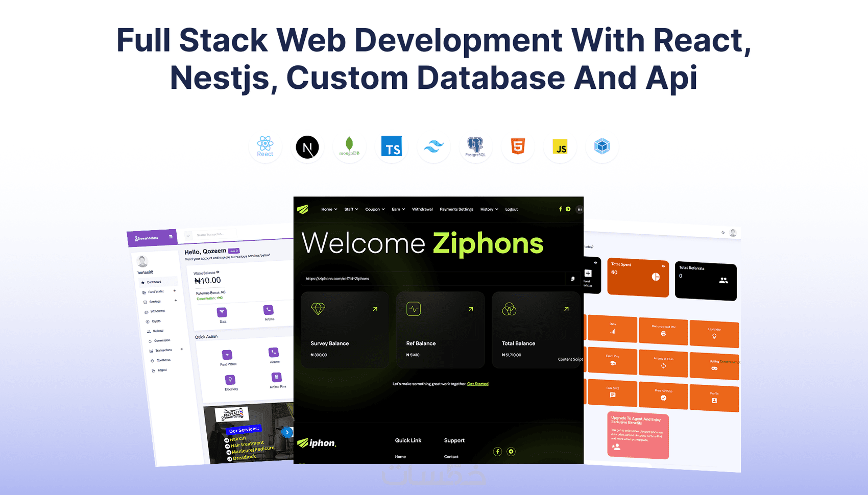868x495 pixels.
Task: Advance the barber banner with next arrow
Action: tap(287, 432)
